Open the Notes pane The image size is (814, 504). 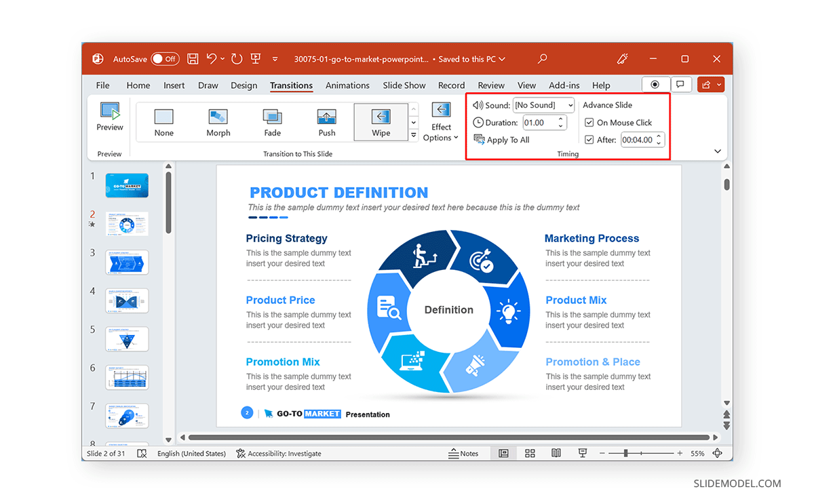[x=466, y=453]
